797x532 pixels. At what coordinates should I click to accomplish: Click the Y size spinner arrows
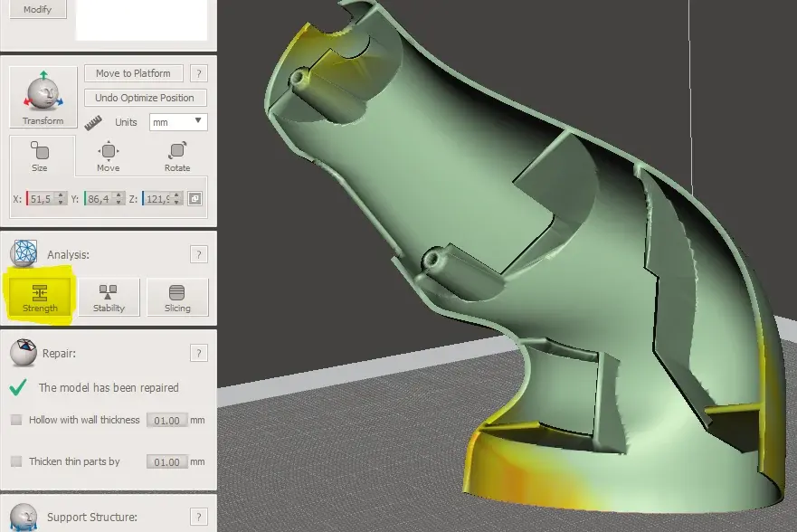pyautogui.click(x=119, y=199)
